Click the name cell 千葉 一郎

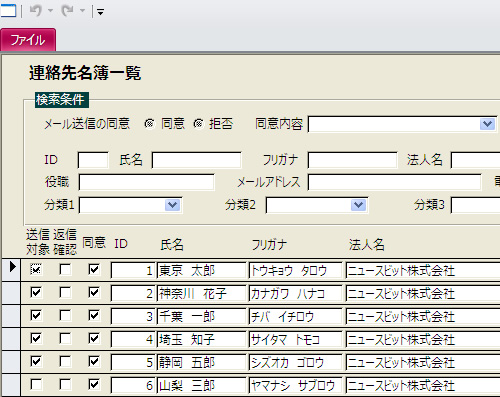click(201, 316)
